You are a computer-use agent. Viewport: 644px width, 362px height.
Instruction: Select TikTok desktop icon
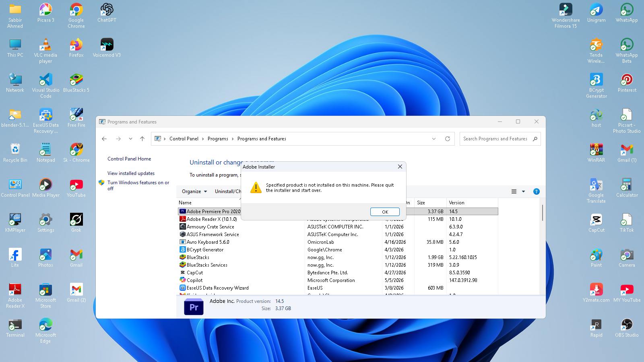(627, 223)
